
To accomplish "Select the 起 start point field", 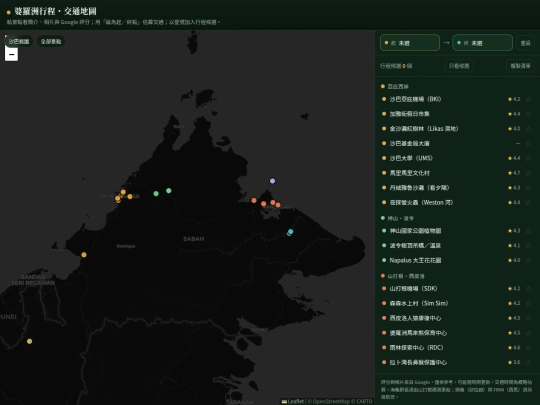I will (x=410, y=43).
